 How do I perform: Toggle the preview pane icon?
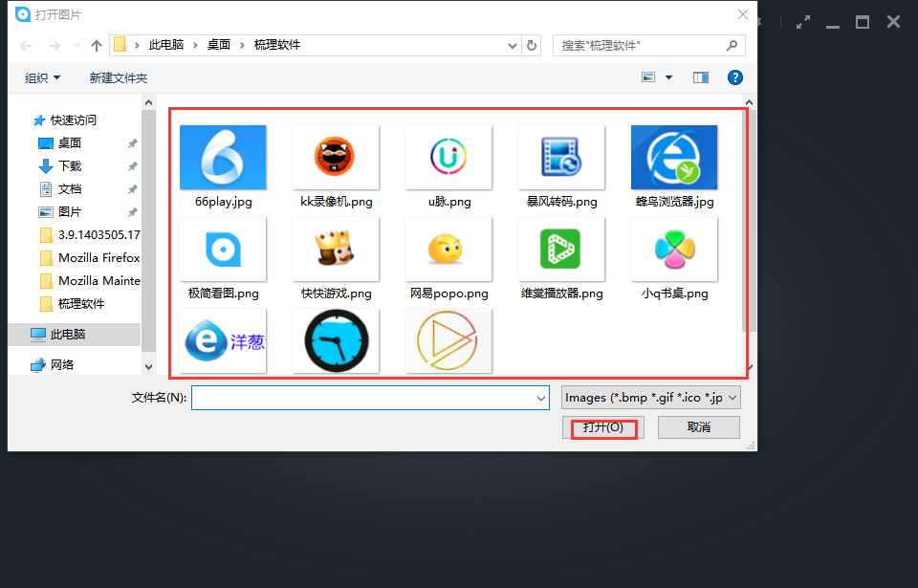point(700,76)
